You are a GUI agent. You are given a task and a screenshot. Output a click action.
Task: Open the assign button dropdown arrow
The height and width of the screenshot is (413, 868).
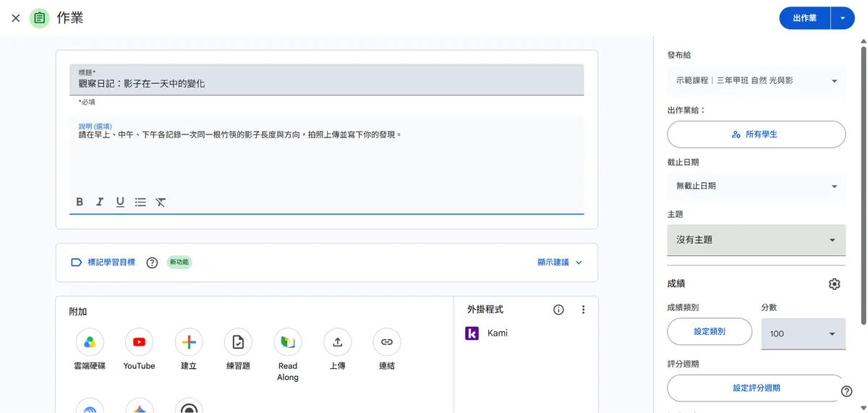[x=843, y=18]
